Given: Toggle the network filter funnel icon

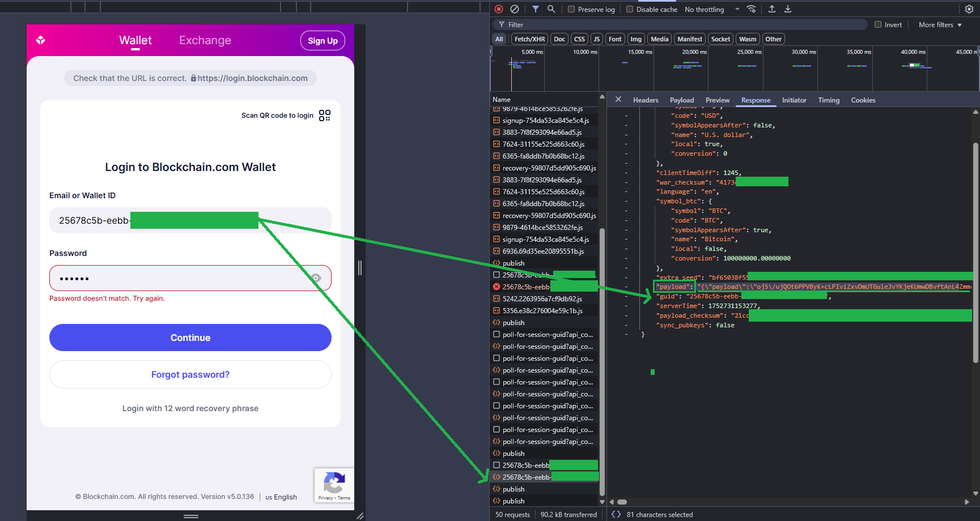Looking at the screenshot, I should point(536,9).
